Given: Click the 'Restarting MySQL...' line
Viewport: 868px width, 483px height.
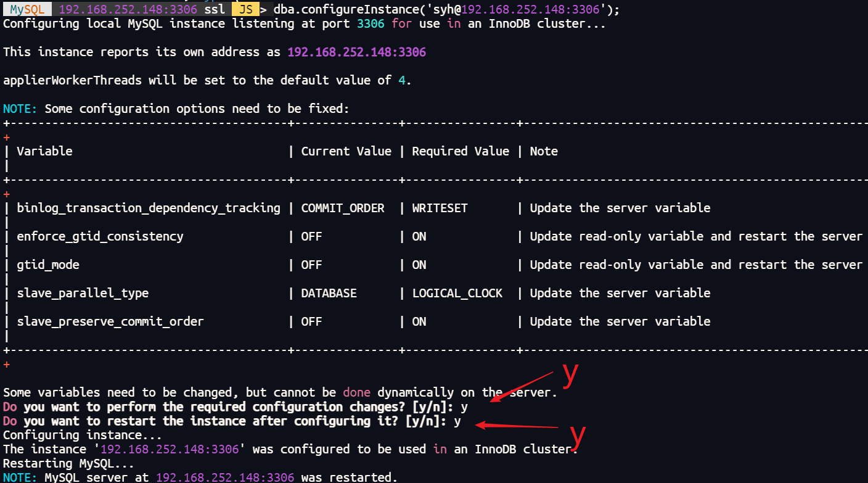Looking at the screenshot, I should pyautogui.click(x=68, y=463).
